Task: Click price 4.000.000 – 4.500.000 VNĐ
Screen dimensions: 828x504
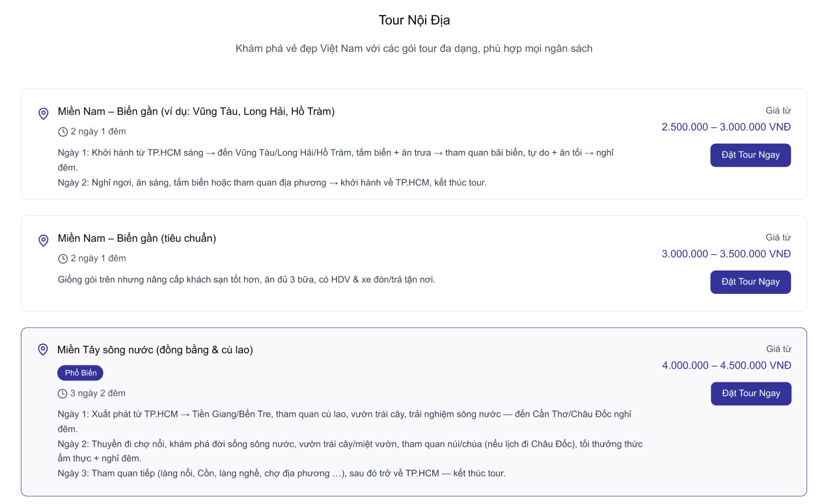Action: [726, 365]
